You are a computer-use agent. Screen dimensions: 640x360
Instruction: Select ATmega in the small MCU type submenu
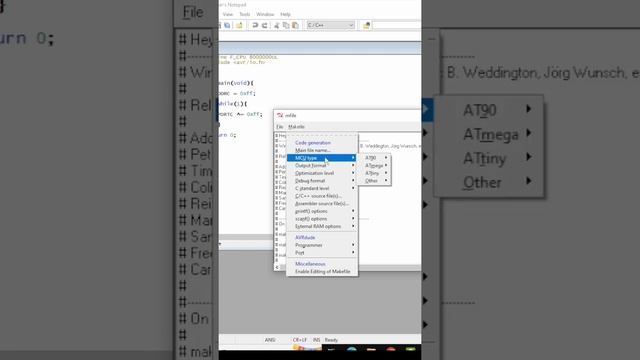[375, 166]
